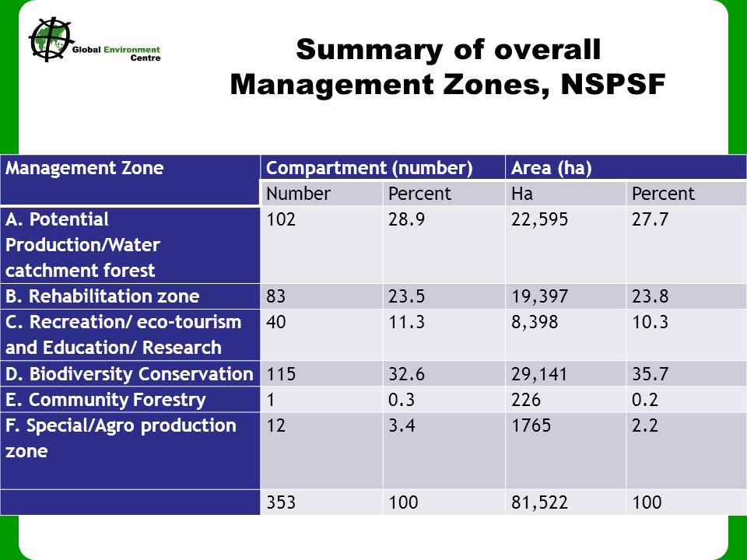The height and width of the screenshot is (560, 747).
Task: Select area percent '27.7'
Action: click(651, 219)
